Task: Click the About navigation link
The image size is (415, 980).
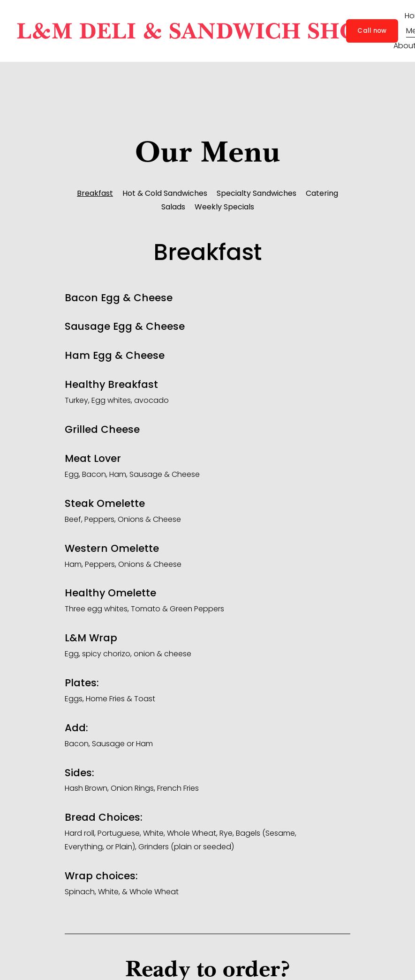Action: coord(404,46)
